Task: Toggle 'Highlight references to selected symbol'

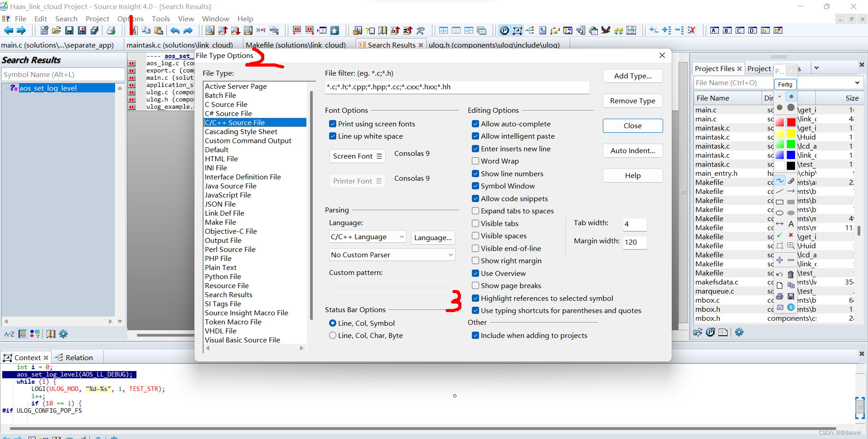Action: pyautogui.click(x=475, y=298)
